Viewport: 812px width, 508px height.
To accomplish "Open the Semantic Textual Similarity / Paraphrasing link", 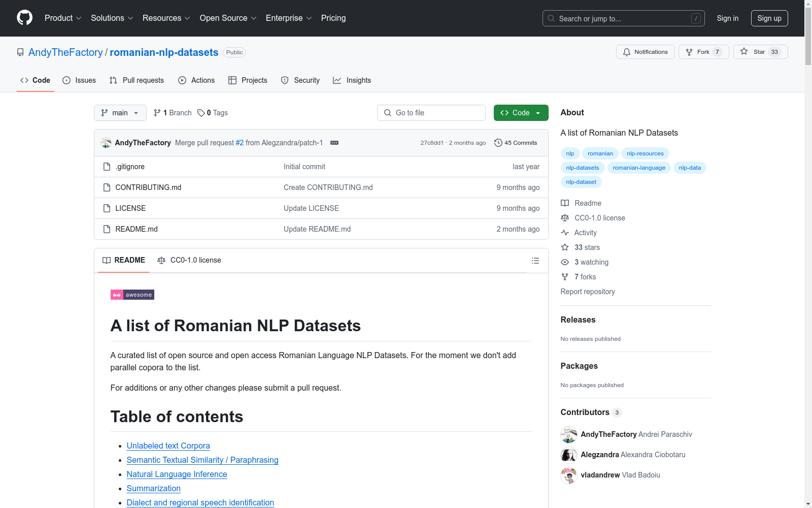I will (202, 460).
